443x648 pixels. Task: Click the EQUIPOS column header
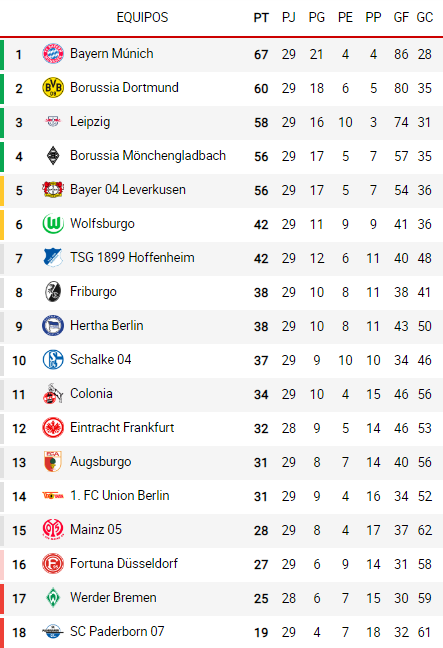coord(143,17)
